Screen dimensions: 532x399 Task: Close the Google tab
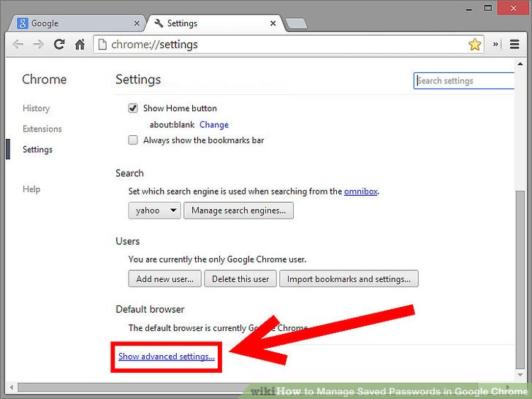[x=137, y=23]
